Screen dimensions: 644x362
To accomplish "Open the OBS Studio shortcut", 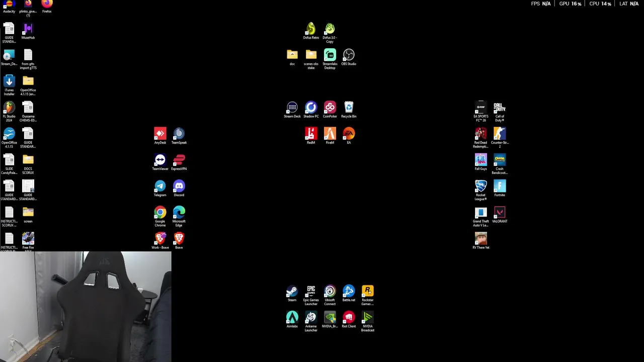I will [349, 57].
